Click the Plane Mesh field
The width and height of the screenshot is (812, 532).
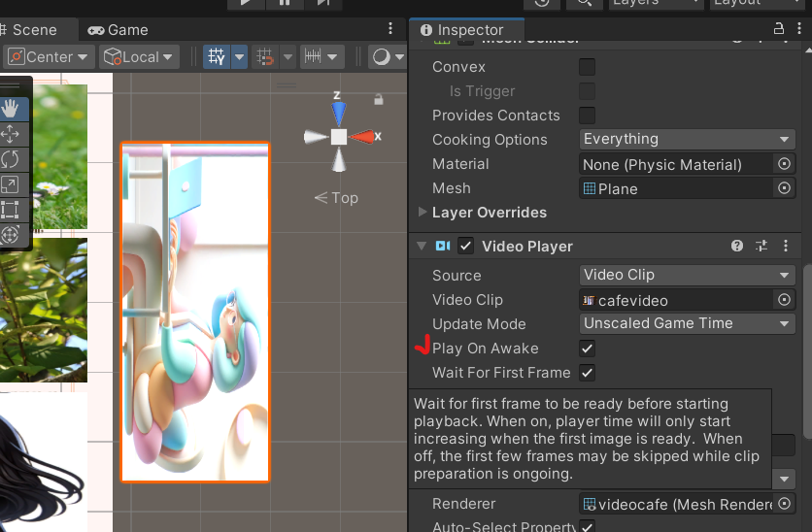click(676, 188)
